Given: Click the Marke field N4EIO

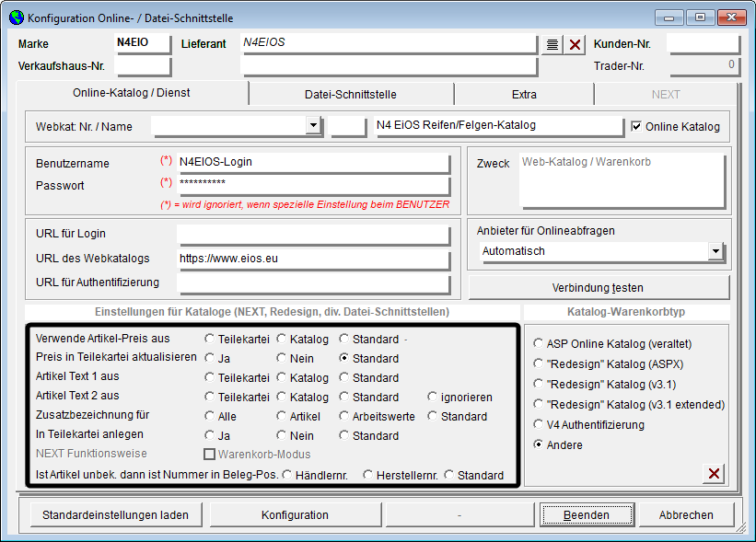Looking at the screenshot, I should pos(143,43).
